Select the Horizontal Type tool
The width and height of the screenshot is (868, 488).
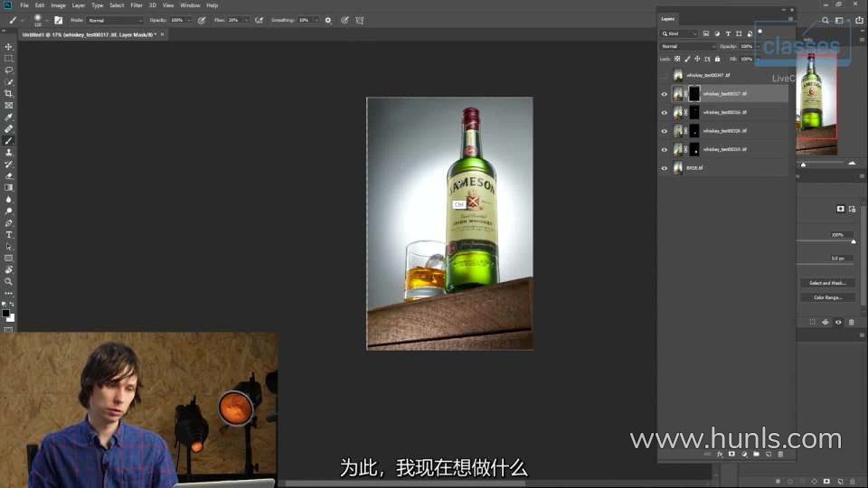click(8, 235)
